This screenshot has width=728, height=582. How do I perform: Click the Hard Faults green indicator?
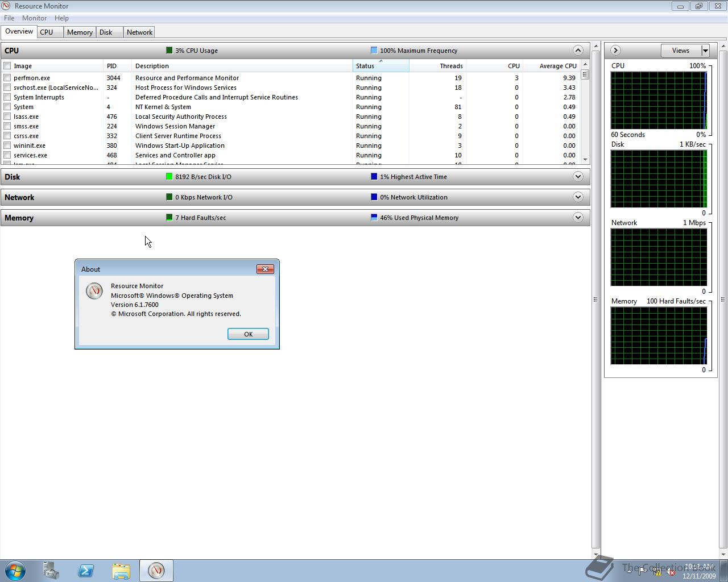coord(169,217)
